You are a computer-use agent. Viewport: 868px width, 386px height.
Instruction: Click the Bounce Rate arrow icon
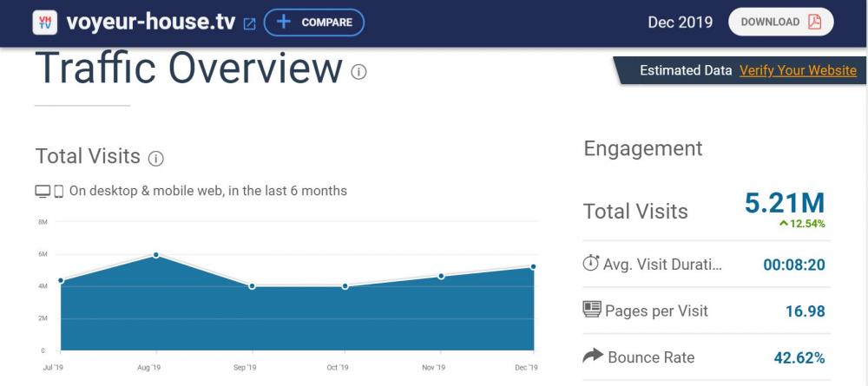(592, 357)
